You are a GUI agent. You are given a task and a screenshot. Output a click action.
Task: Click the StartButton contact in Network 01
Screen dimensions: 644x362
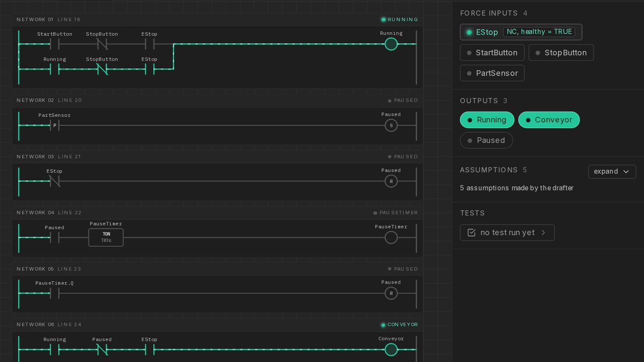point(55,44)
